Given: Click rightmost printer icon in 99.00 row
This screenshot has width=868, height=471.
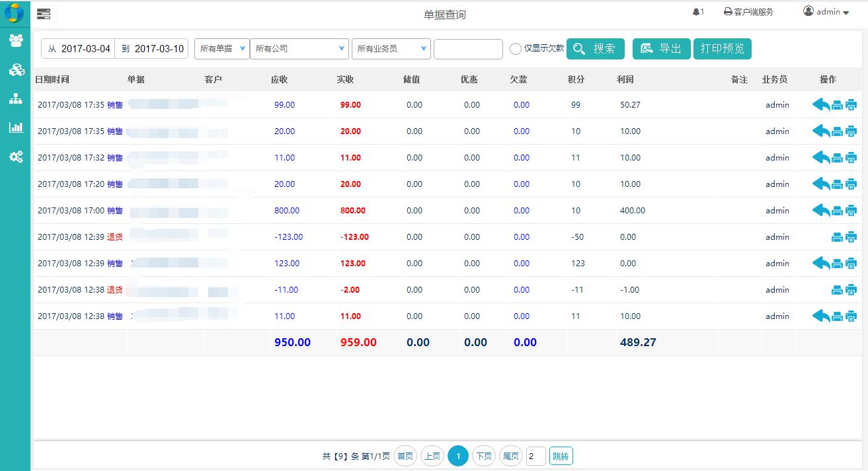Looking at the screenshot, I should tap(851, 105).
